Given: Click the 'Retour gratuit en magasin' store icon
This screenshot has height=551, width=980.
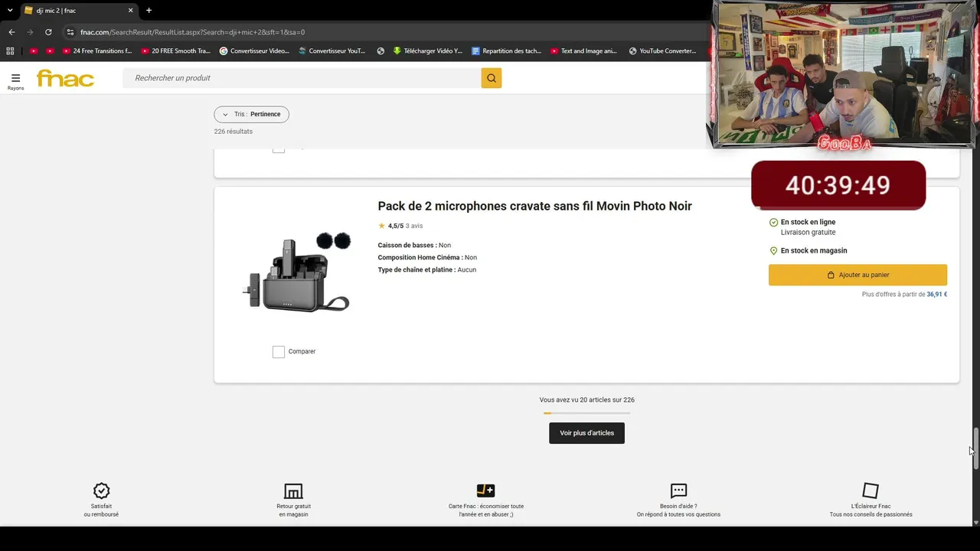Looking at the screenshot, I should pos(293,491).
